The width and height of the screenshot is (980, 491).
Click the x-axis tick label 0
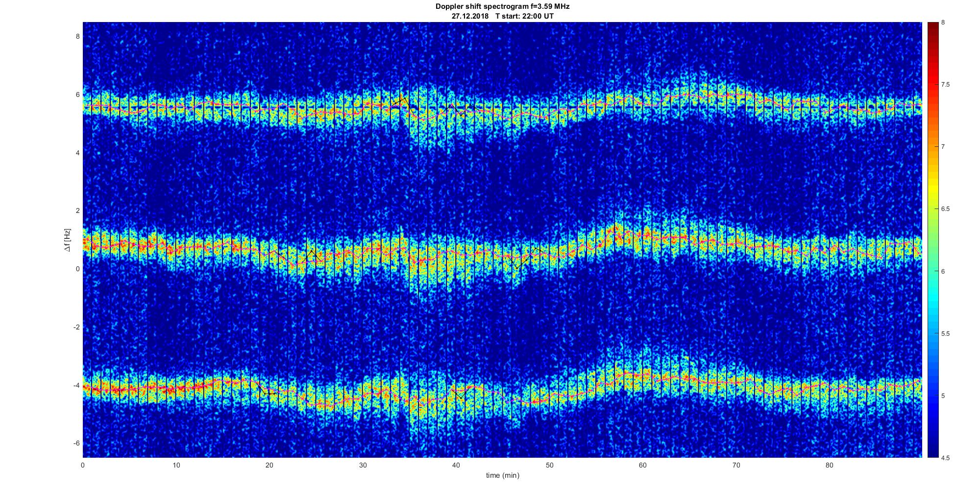tap(83, 465)
